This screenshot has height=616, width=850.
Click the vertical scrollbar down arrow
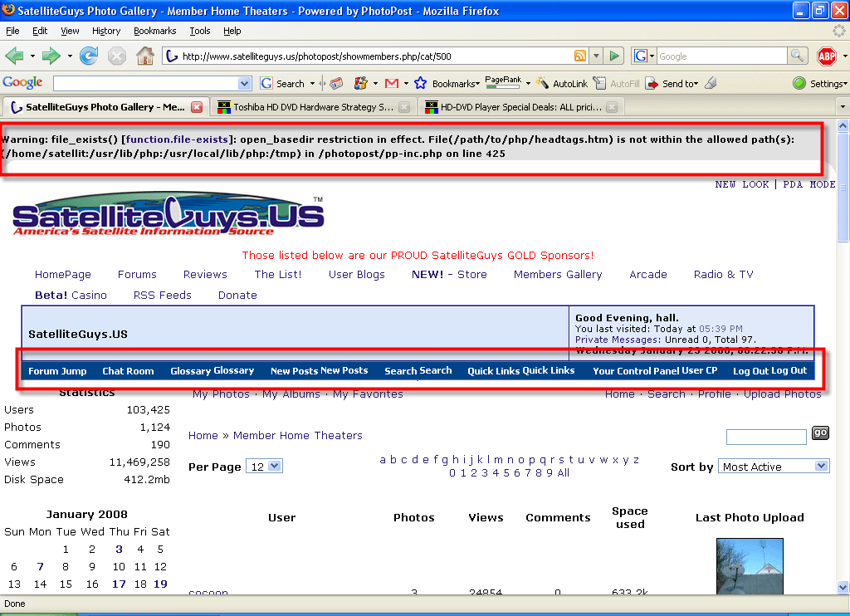[843, 587]
